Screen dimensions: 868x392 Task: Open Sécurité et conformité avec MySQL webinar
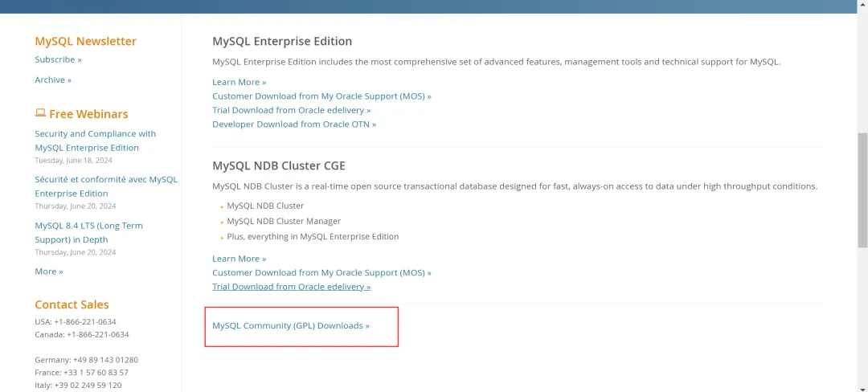coord(106,186)
